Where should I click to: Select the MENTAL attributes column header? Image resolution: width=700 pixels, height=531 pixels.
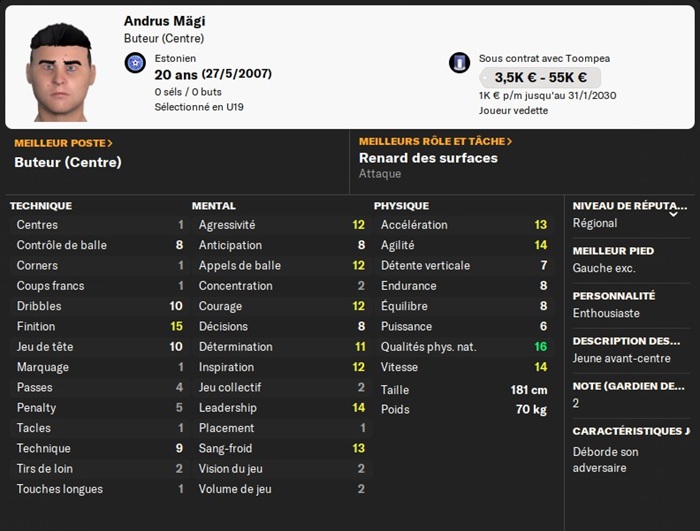pyautogui.click(x=214, y=206)
